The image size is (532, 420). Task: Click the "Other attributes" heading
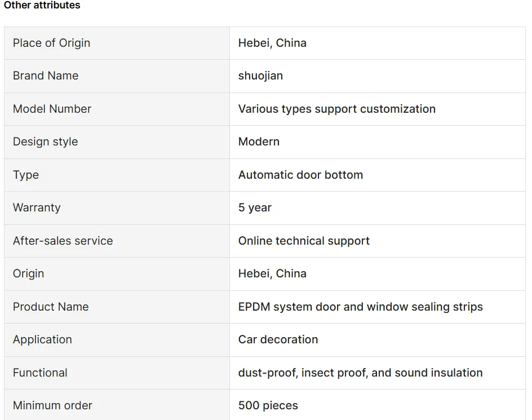point(42,6)
